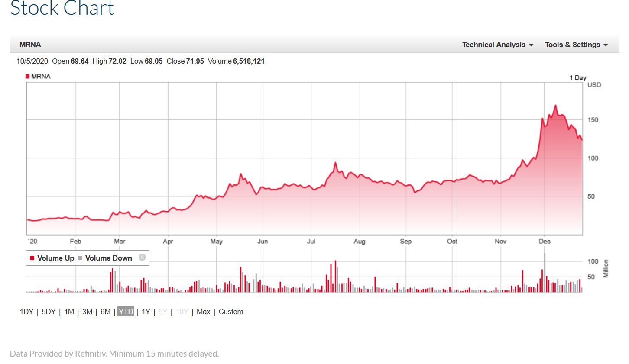Select the Max time range
This screenshot has width=629, height=364.
click(x=203, y=312)
